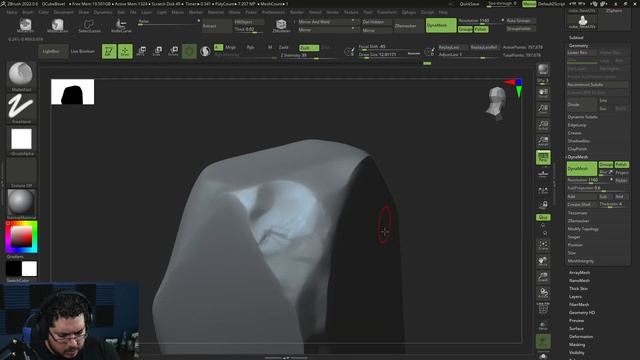The height and width of the screenshot is (360, 640).
Task: Collapse the DynaMesh subsection
Action: (x=578, y=157)
